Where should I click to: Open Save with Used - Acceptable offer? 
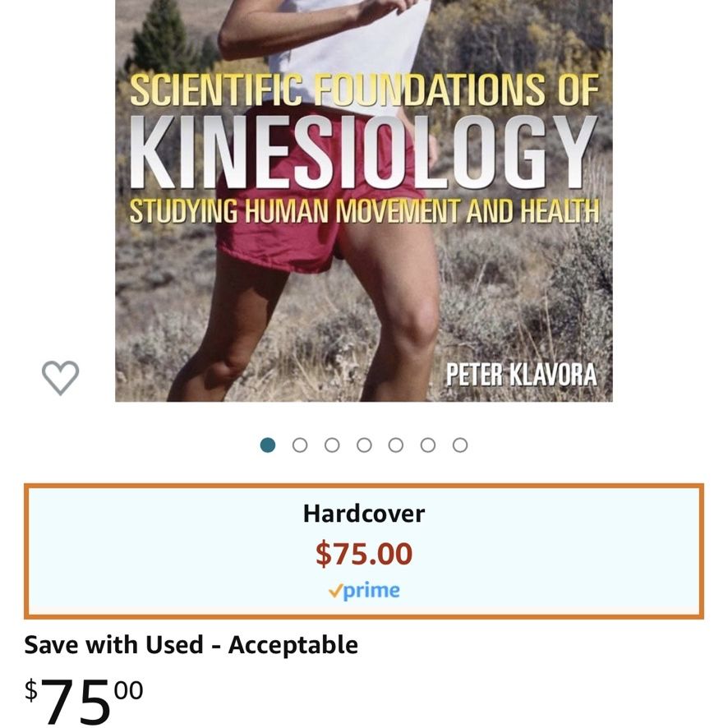click(x=191, y=645)
